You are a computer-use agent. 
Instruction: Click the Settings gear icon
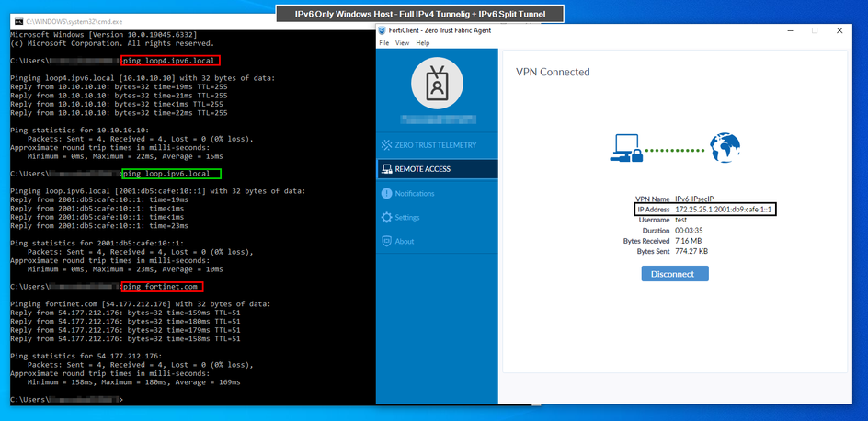386,218
